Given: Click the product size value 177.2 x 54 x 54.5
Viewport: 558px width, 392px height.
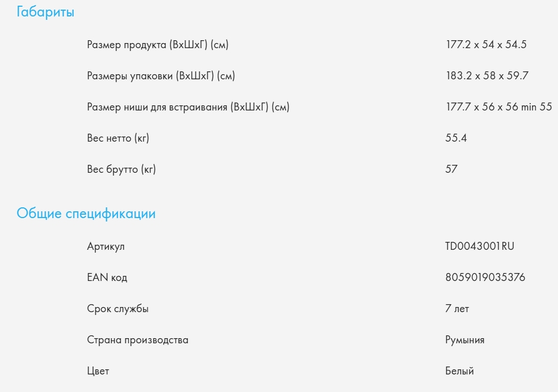Looking at the screenshot, I should pyautogui.click(x=486, y=45).
